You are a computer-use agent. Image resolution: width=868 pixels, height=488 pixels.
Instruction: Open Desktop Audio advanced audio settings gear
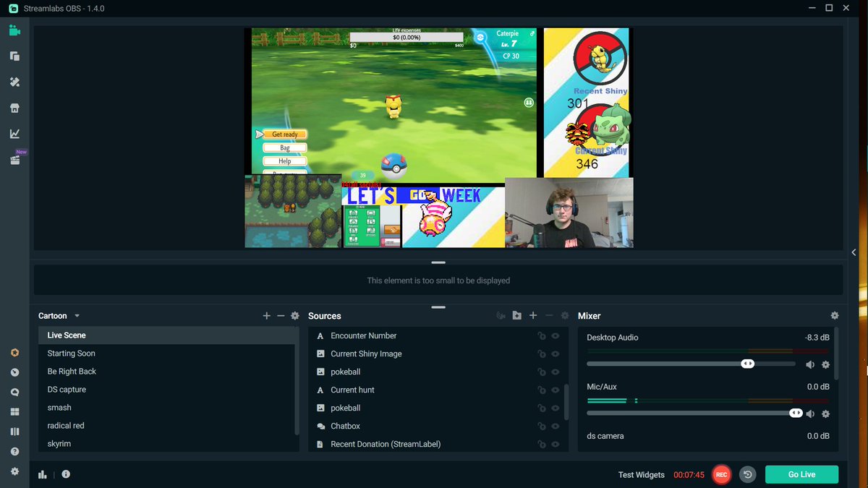coord(825,364)
